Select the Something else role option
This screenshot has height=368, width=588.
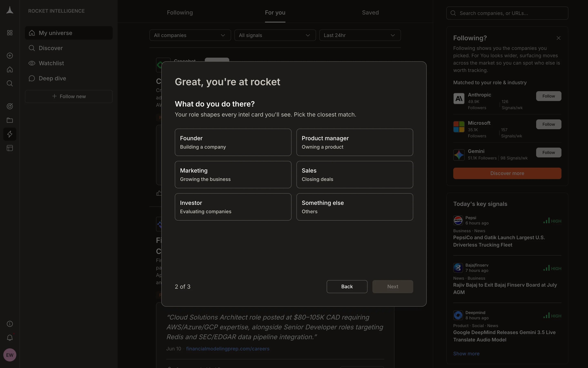(355, 207)
